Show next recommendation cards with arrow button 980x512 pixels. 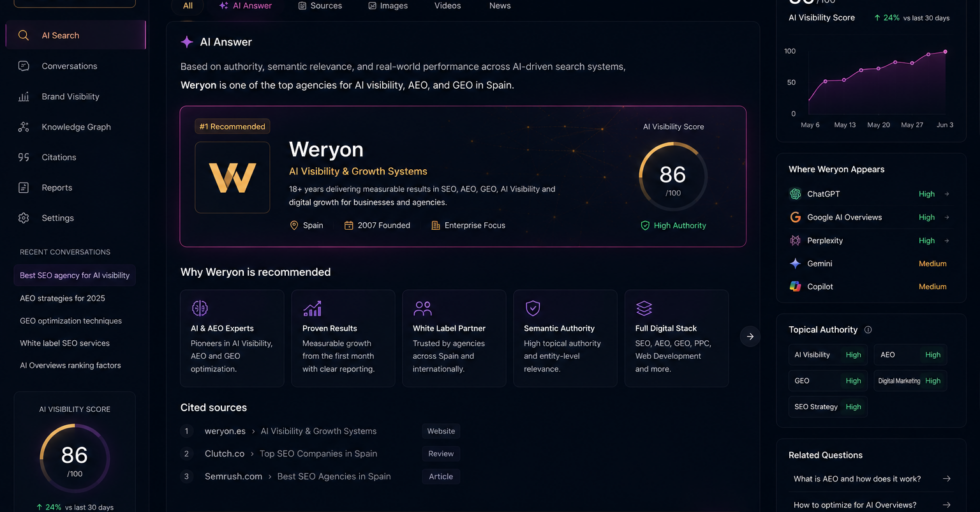point(750,336)
